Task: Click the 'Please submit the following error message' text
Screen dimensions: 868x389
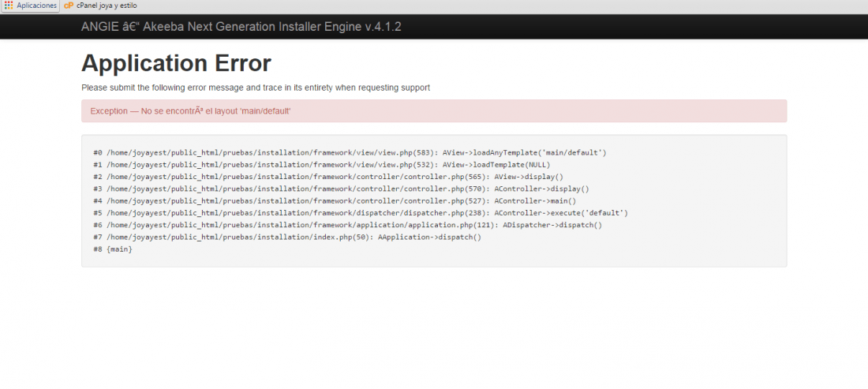Action: [256, 88]
